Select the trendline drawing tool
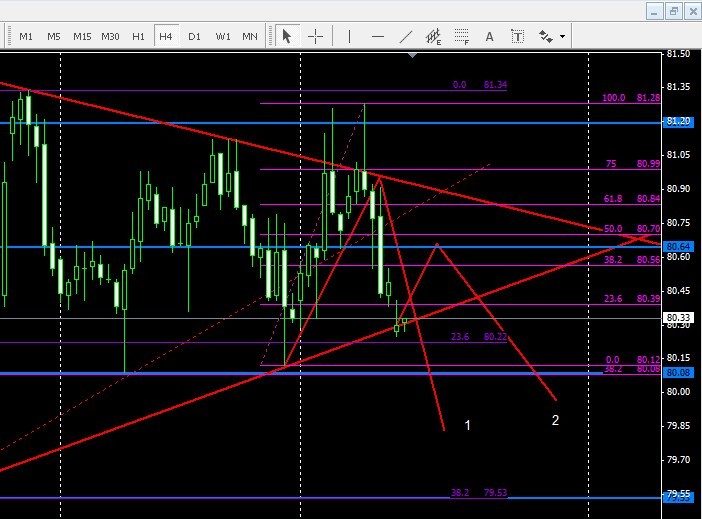This screenshot has width=702, height=519. click(x=406, y=36)
